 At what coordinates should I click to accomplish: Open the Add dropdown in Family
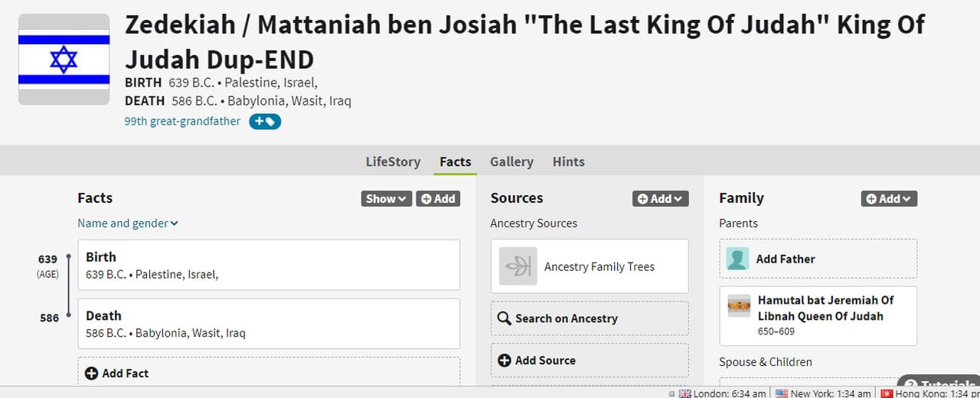point(889,199)
